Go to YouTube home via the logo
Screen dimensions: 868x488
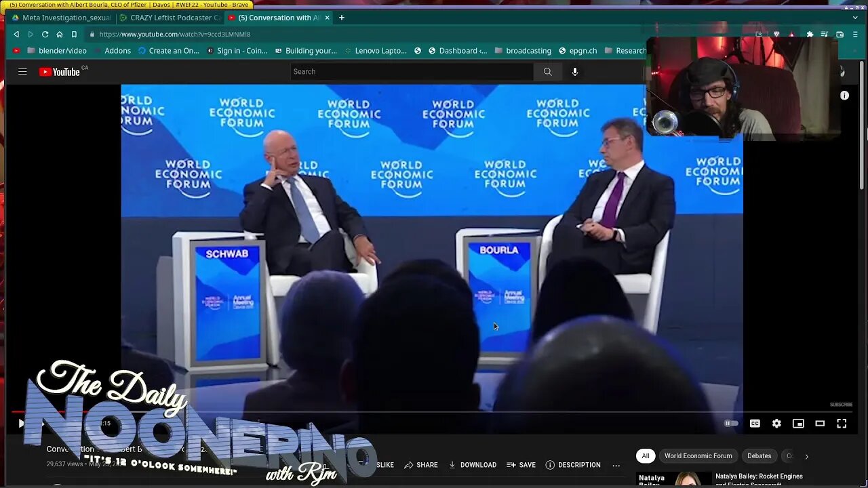(60, 71)
